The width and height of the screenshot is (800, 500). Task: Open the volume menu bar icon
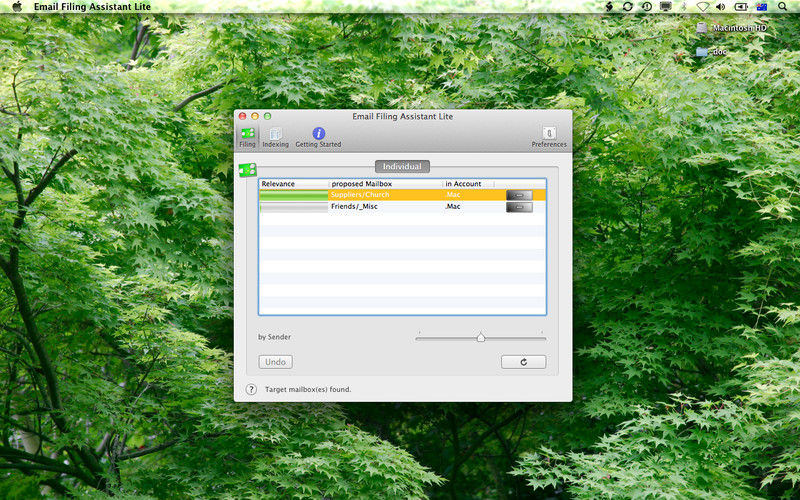pos(720,7)
